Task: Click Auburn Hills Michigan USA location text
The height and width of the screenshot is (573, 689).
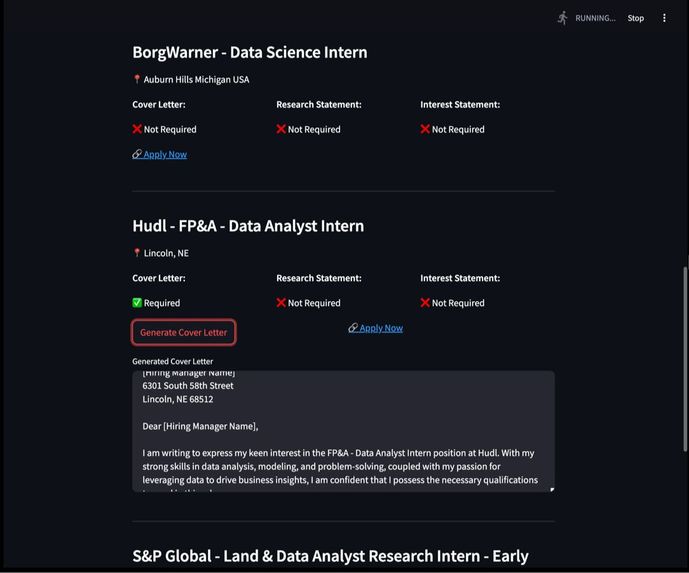Action: click(196, 80)
